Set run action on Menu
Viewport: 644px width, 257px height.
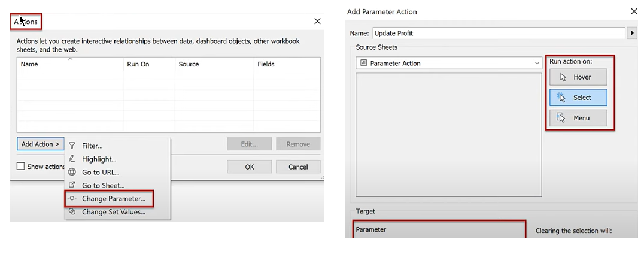[578, 118]
